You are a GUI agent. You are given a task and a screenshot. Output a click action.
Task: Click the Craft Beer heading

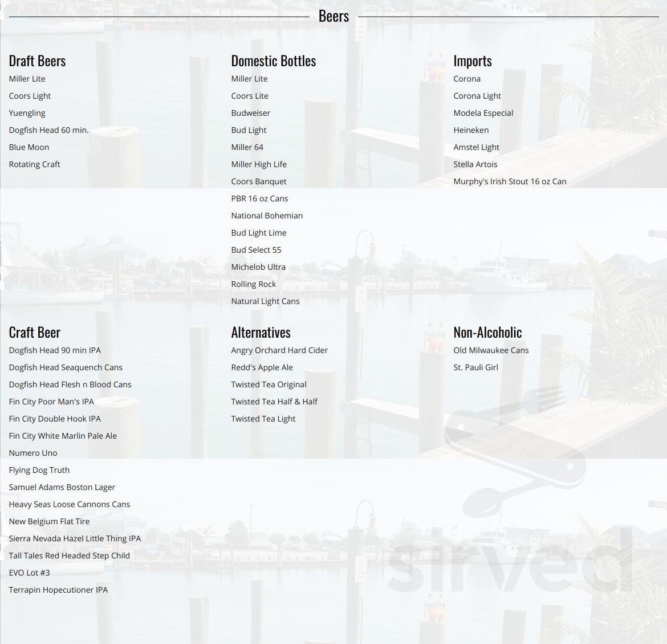click(x=35, y=331)
